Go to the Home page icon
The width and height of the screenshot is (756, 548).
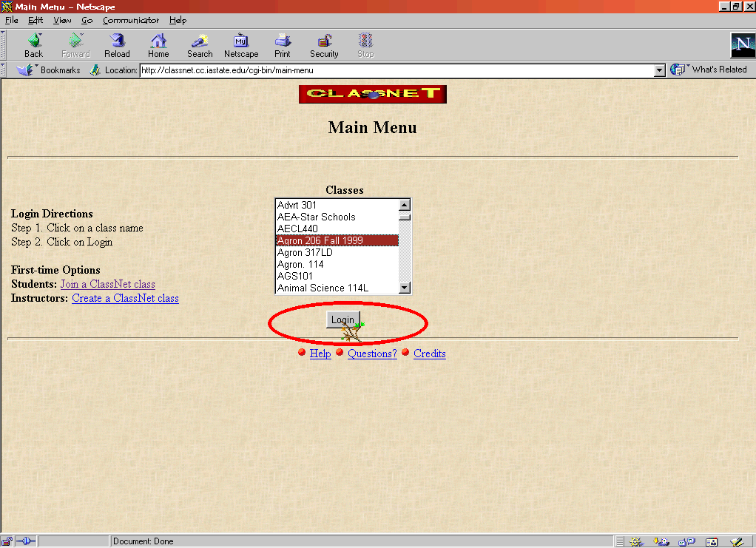tap(158, 41)
